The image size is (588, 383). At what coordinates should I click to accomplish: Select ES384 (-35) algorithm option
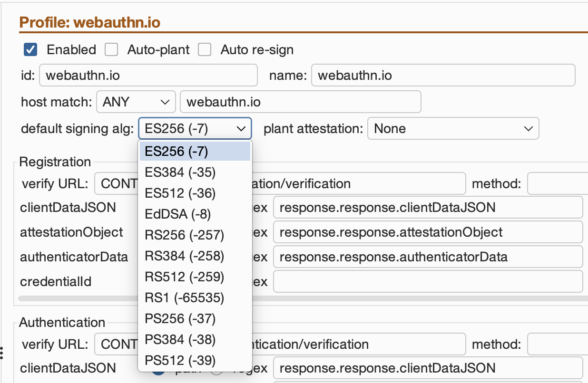195,172
